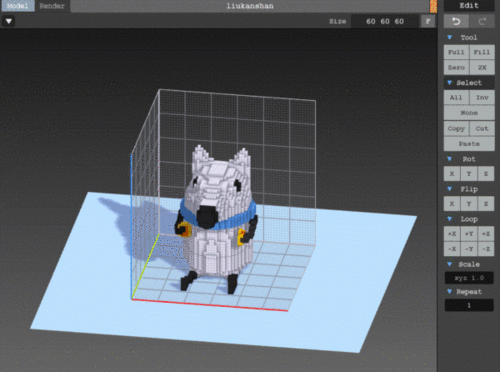500x372 pixels.
Task: Click the project name liukanshan
Action: click(x=250, y=6)
